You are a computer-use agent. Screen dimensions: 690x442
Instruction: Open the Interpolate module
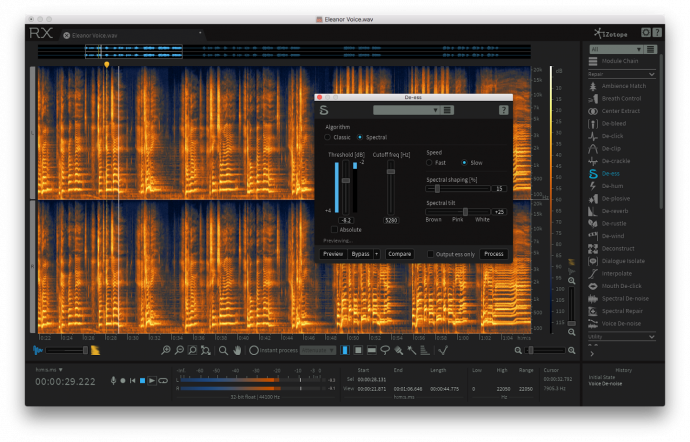click(610, 273)
